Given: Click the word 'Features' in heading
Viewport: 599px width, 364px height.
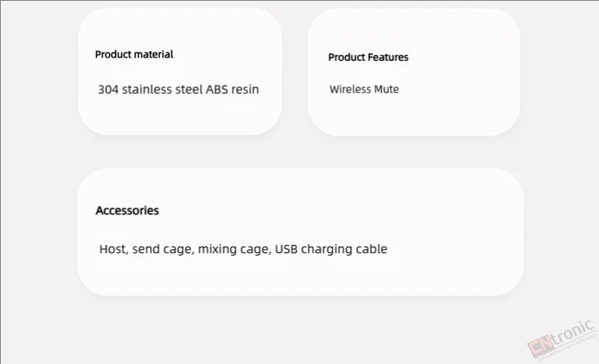Looking at the screenshot, I should (388, 58).
